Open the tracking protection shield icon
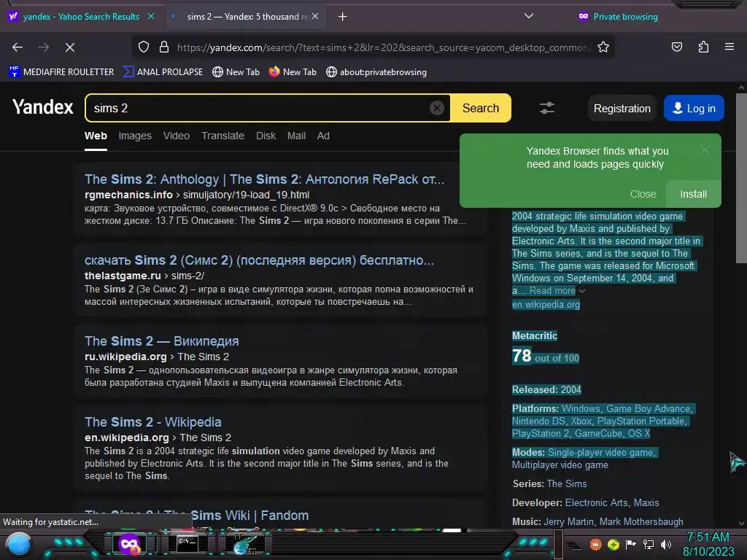 (x=144, y=47)
